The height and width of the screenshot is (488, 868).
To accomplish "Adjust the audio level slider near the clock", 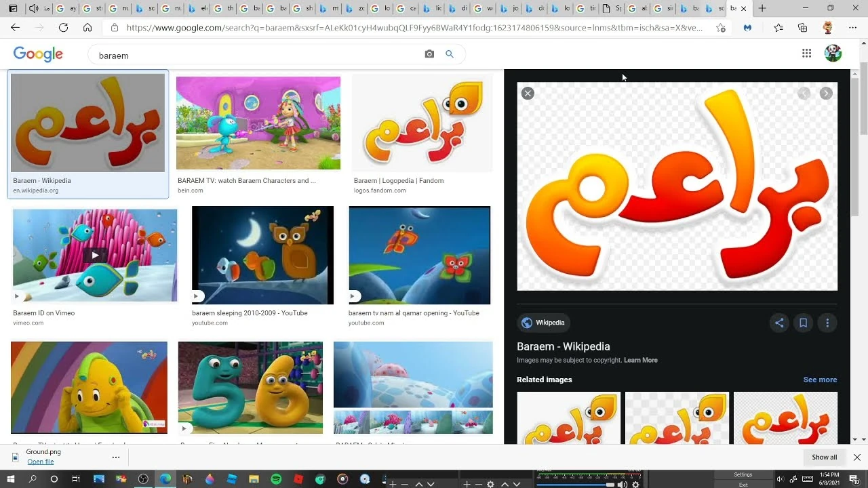I will [x=610, y=484].
